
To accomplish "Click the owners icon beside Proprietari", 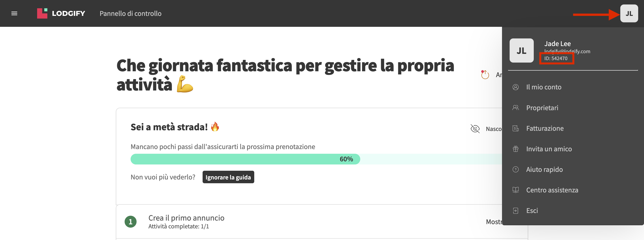I will (515, 108).
